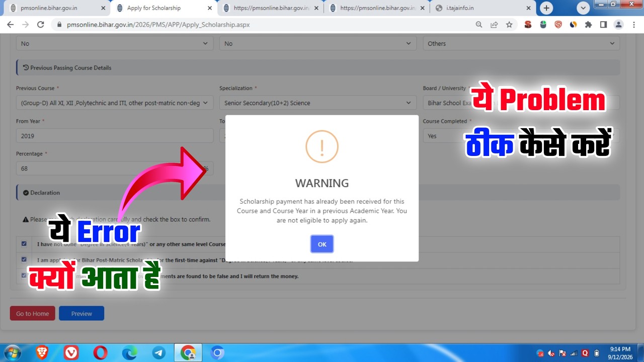Image resolution: width=644 pixels, height=362 pixels.
Task: Reload the scholarship page
Action: point(41,24)
